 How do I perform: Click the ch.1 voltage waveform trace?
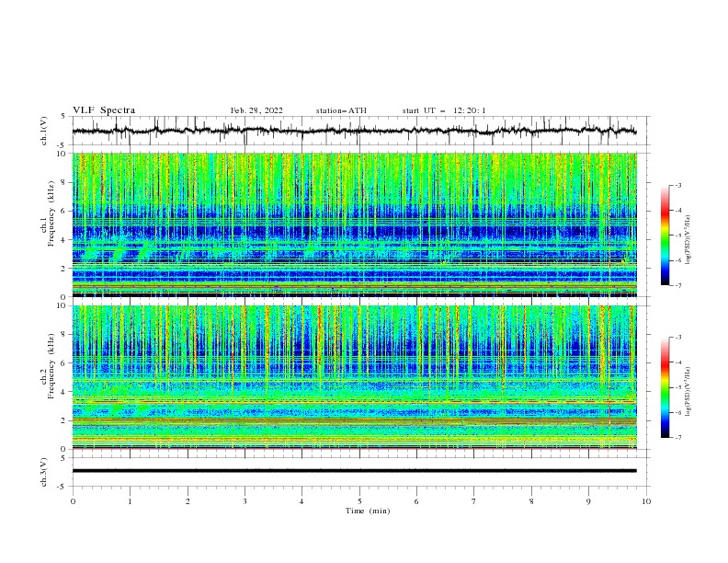click(x=354, y=131)
